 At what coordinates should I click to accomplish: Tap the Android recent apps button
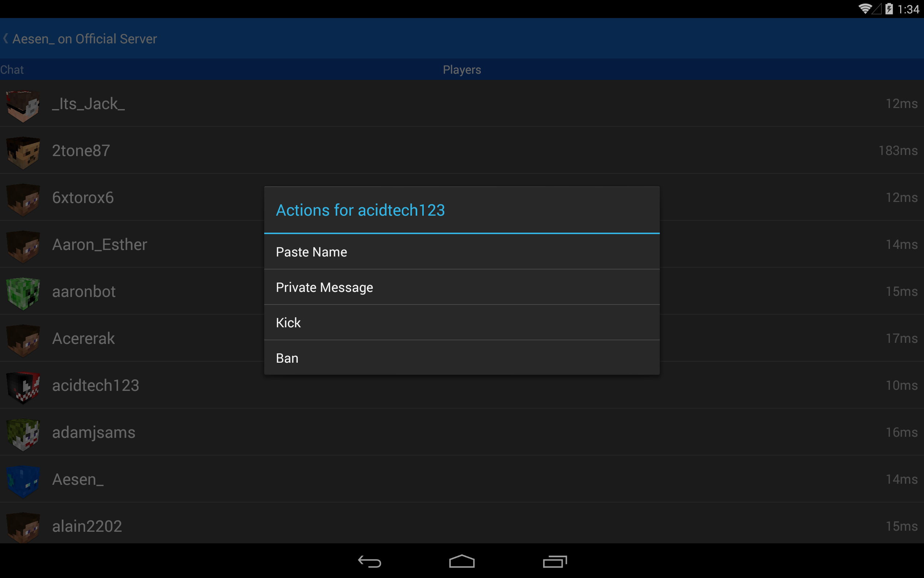pyautogui.click(x=555, y=561)
